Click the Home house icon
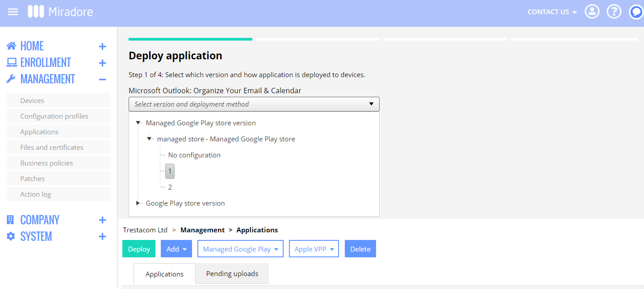This screenshot has height=289, width=644. coord(11,46)
